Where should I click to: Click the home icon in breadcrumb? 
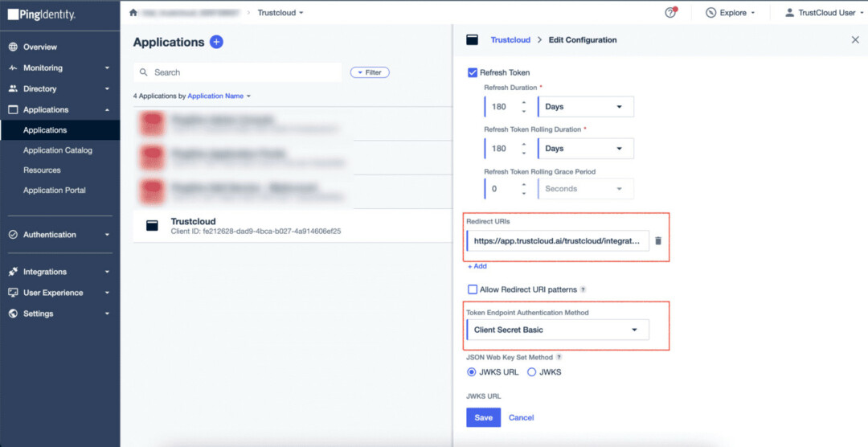click(133, 13)
